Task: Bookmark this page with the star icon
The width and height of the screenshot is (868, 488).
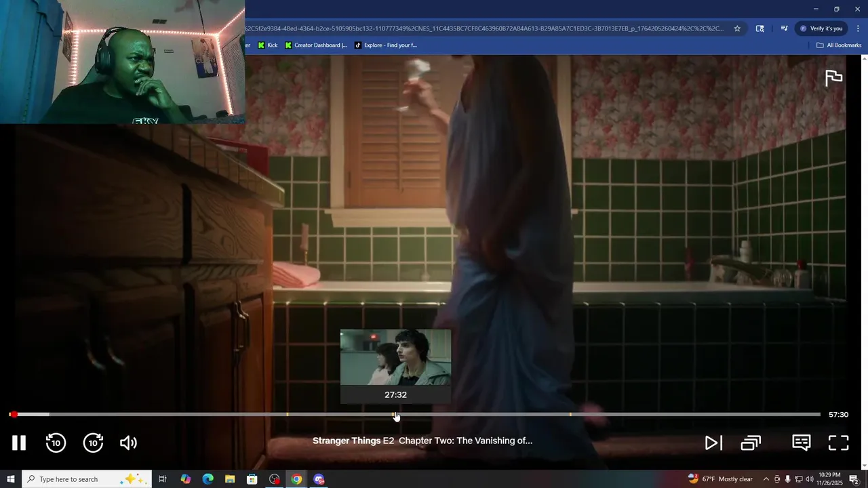Action: point(737,28)
